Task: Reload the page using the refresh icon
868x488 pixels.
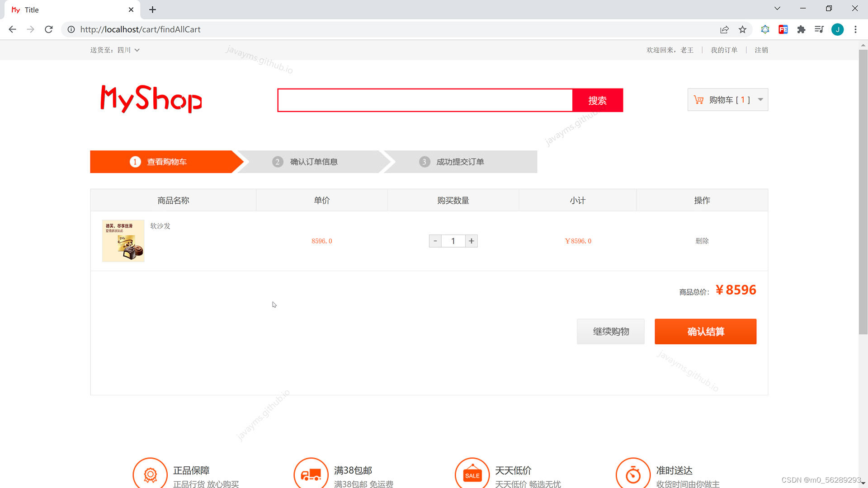Action: tap(48, 29)
